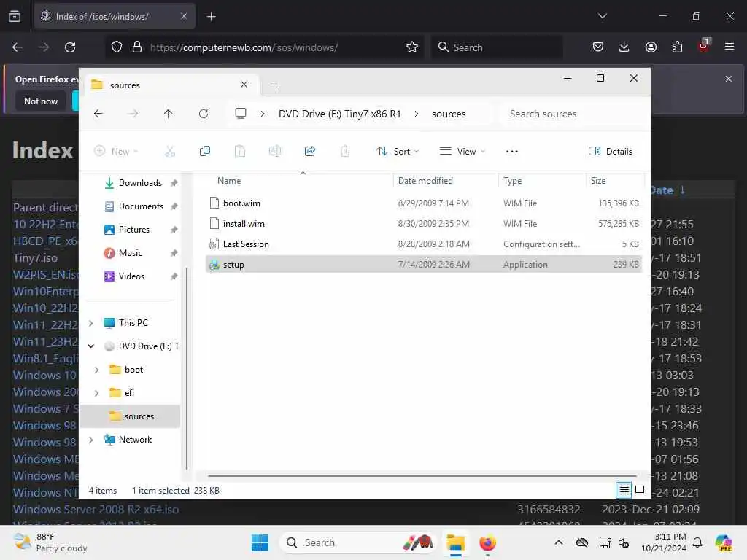747x560 pixels.
Task: Open Tiny7.iso link in Firefox
Action: pos(35,258)
